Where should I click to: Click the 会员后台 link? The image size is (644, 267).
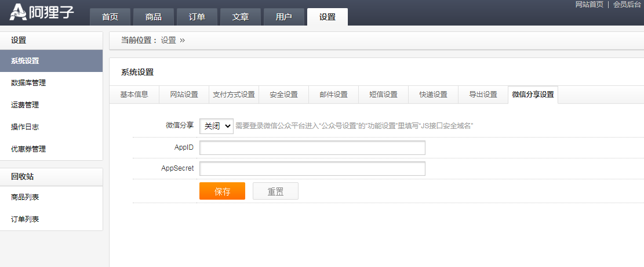point(627,5)
